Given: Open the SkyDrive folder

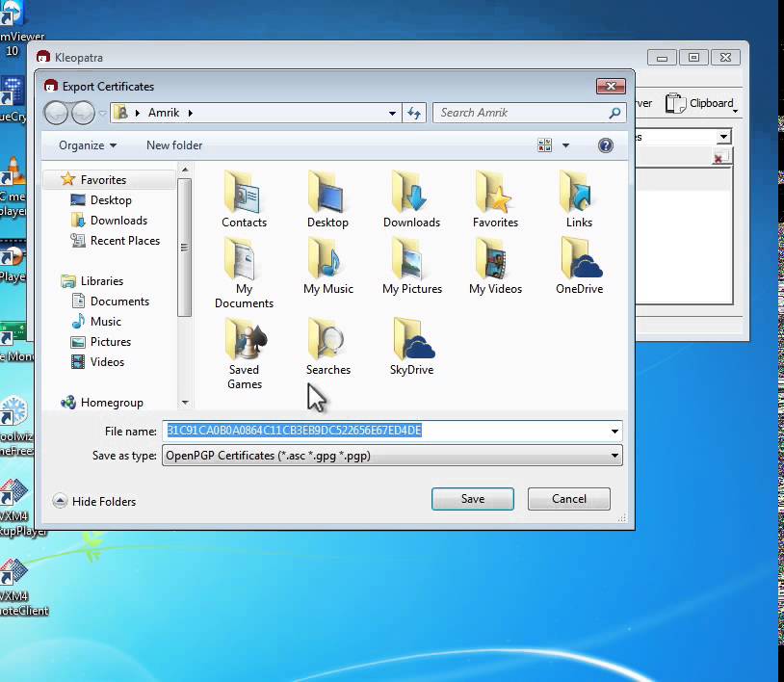Looking at the screenshot, I should [x=411, y=347].
